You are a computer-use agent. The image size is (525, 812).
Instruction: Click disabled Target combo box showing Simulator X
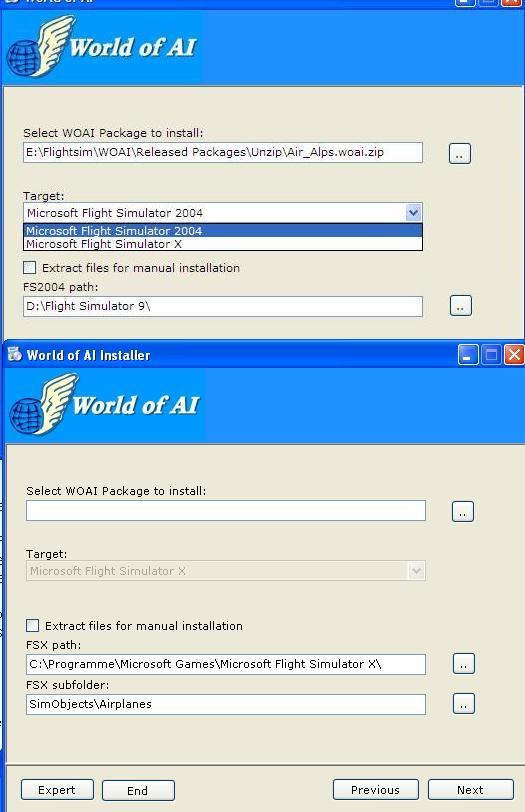[226, 571]
